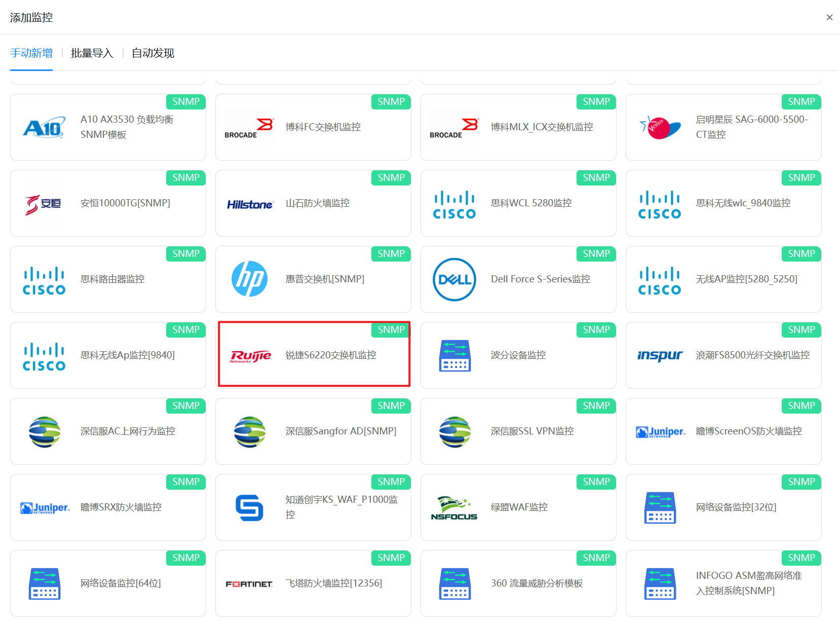Select 网络设备监控[64位] template
This screenshot has height=626, width=840.
click(x=108, y=583)
